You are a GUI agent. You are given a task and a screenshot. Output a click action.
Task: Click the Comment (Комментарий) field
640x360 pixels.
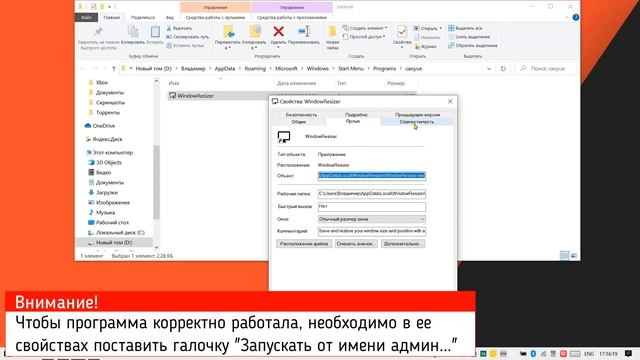click(371, 231)
